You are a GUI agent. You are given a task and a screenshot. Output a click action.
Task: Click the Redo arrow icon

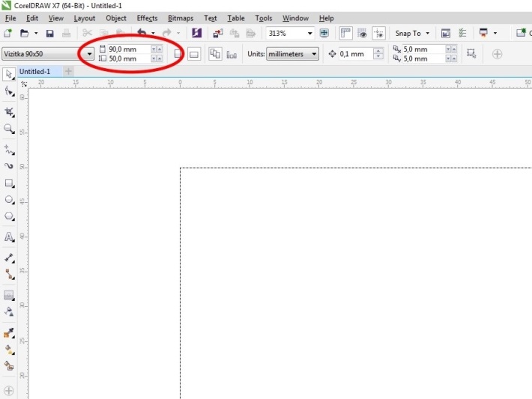tap(167, 33)
